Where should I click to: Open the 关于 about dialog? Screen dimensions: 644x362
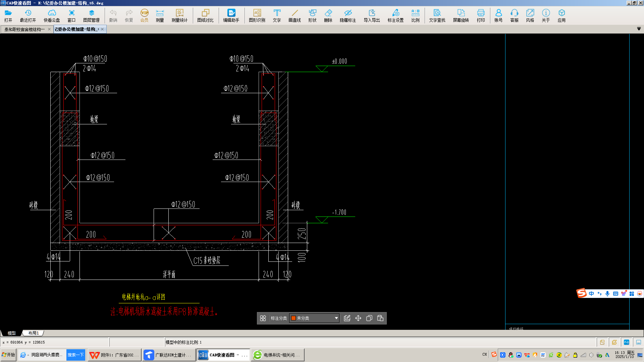(546, 15)
